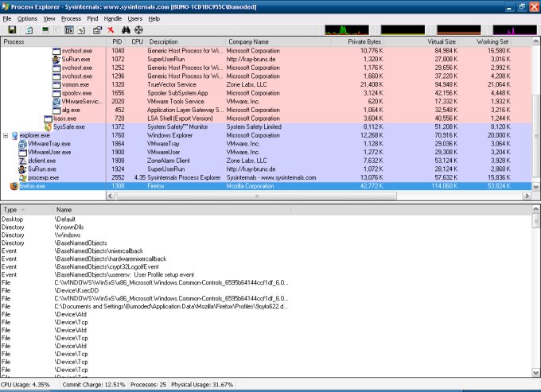Click the crosshair Find Window's Process icon
541x392 pixels.
click(138, 29)
